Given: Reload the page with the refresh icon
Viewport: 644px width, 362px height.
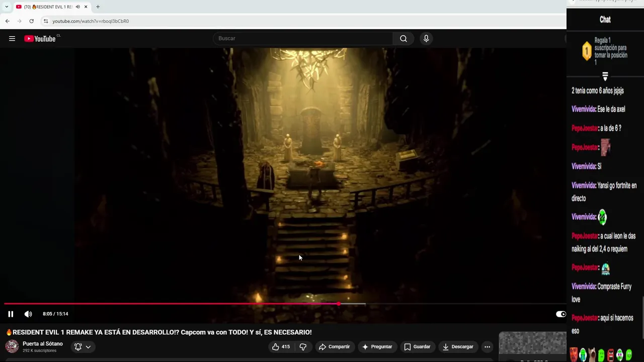Looking at the screenshot, I should [x=31, y=21].
